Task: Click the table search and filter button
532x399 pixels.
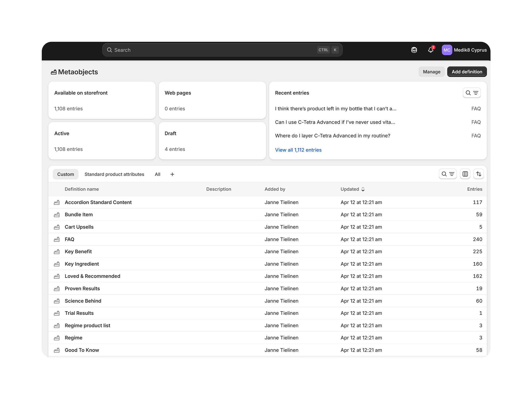Action: tap(448, 174)
